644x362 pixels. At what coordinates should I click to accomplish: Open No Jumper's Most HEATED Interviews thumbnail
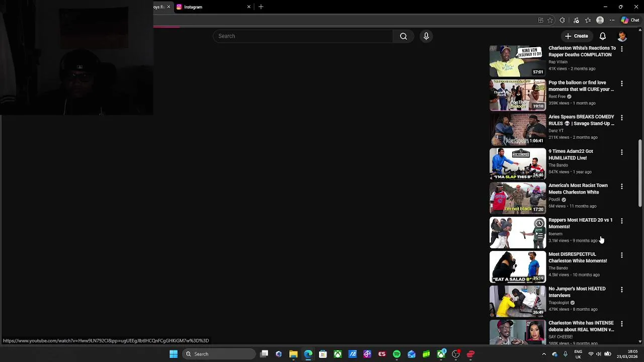click(518, 301)
